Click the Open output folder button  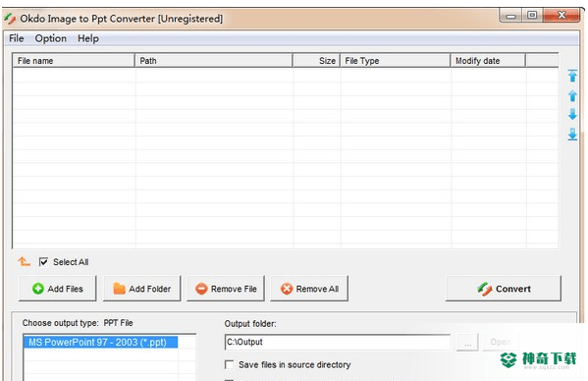click(501, 342)
